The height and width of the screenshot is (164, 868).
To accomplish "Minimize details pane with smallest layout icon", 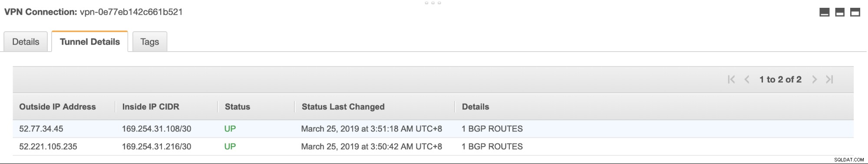I will [x=824, y=12].
